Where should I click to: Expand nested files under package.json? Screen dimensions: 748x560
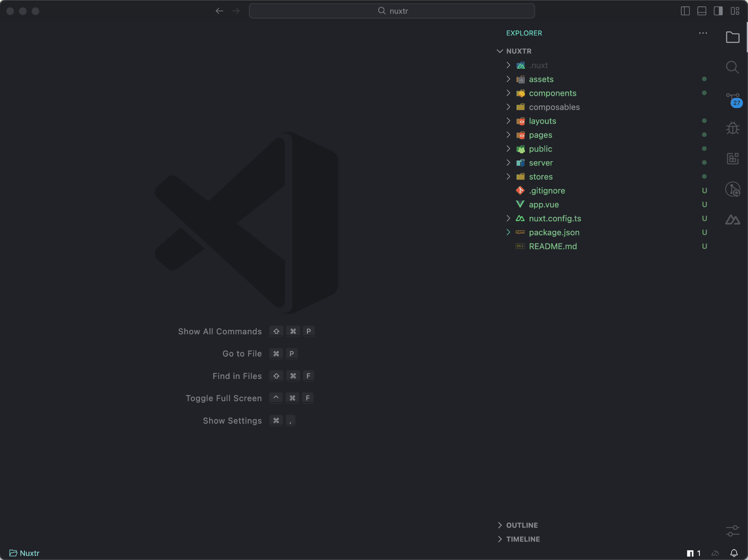coord(508,232)
